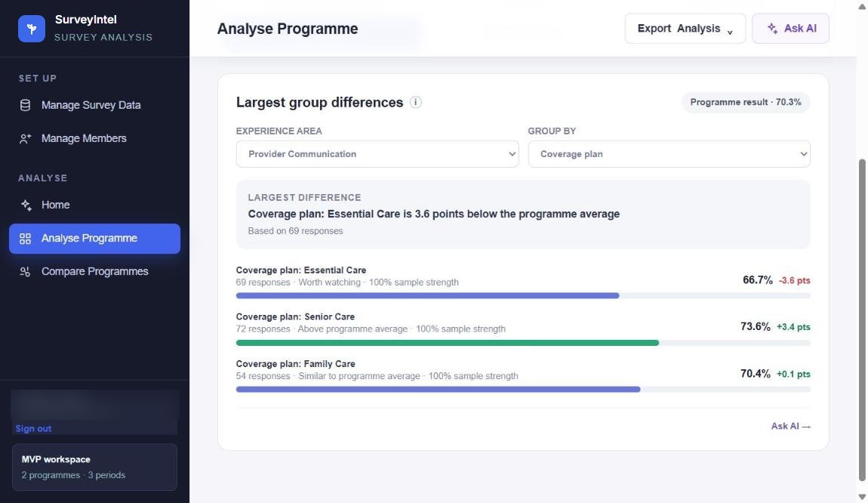Click the Ask AI arrow link in card
Image resolution: width=868 pixels, height=503 pixels.
tap(790, 426)
